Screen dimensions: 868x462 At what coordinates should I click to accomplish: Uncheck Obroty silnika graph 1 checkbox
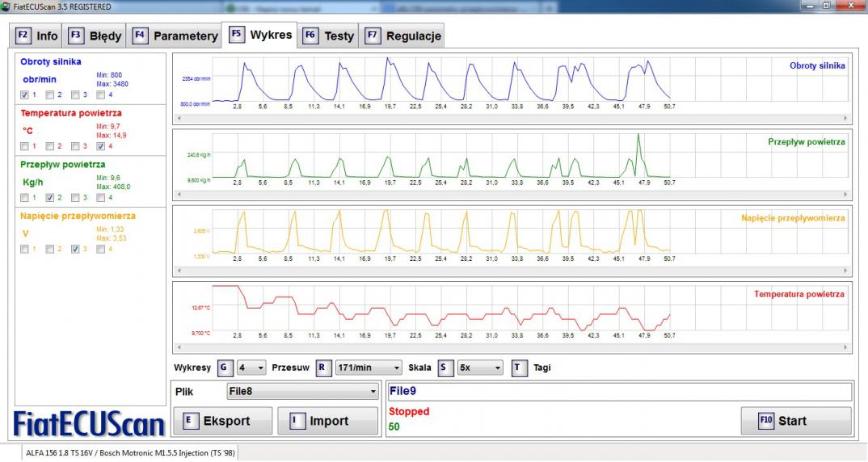tap(24, 94)
